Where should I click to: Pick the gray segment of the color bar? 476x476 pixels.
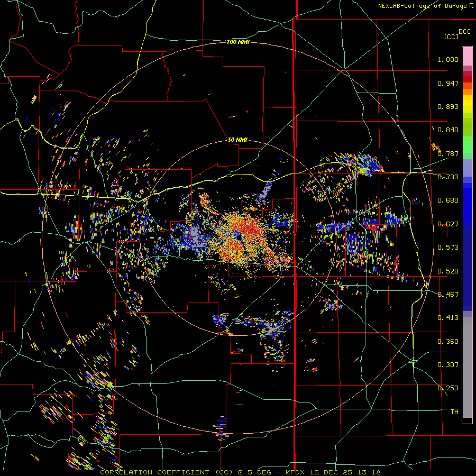point(467,368)
